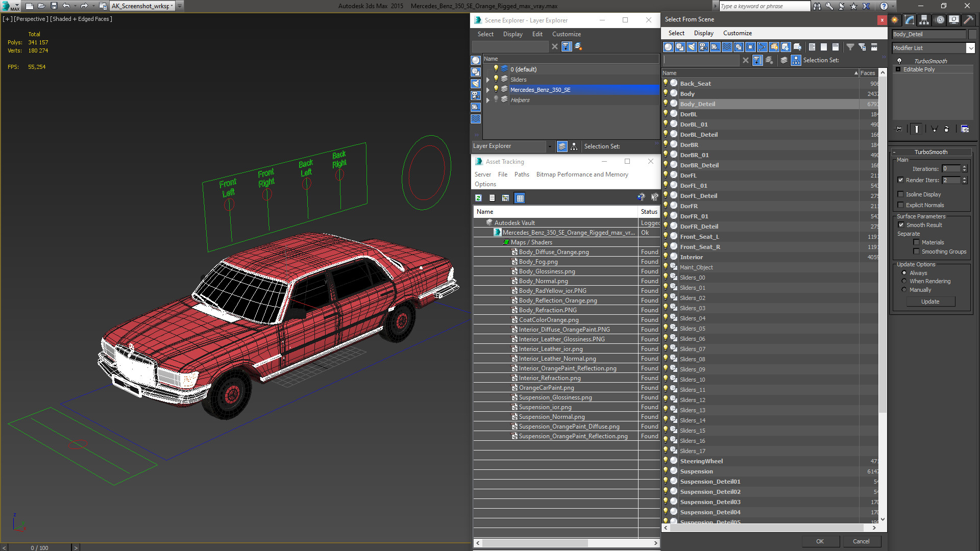The image size is (980, 551).
Task: Click the TurboSmooth Update button
Action: click(930, 302)
